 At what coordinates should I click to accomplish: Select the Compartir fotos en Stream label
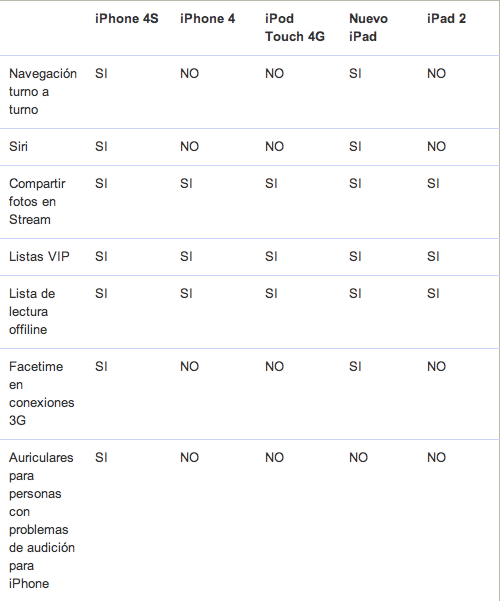coord(37,202)
